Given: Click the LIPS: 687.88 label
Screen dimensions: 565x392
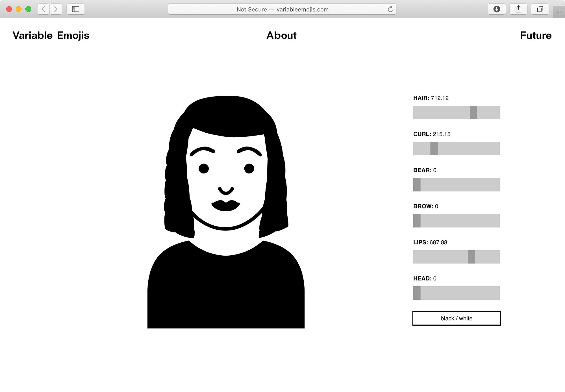Looking at the screenshot, I should 430,242.
